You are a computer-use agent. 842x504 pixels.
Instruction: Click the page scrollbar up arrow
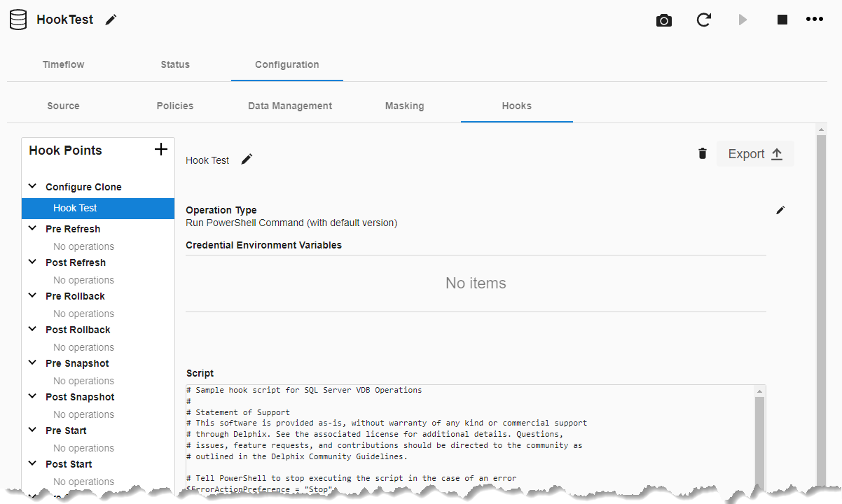pos(822,130)
